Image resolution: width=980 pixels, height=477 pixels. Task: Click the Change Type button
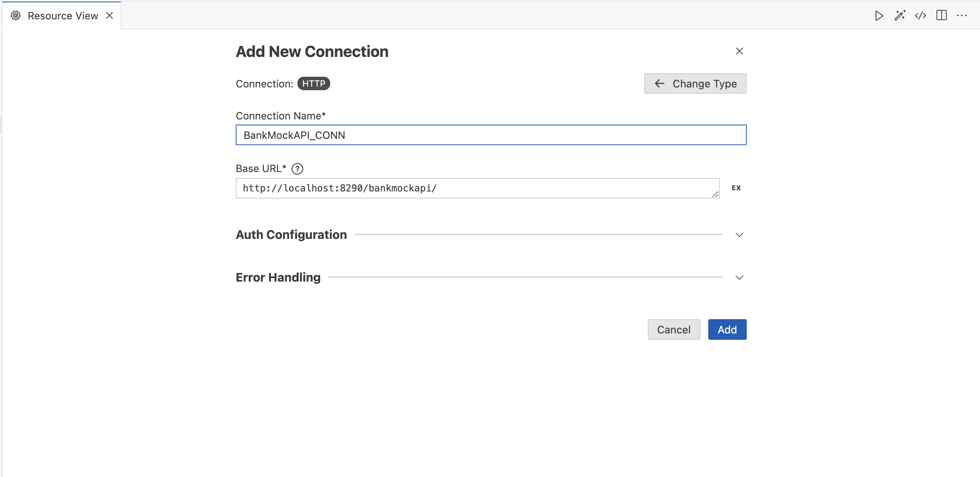pyautogui.click(x=695, y=83)
